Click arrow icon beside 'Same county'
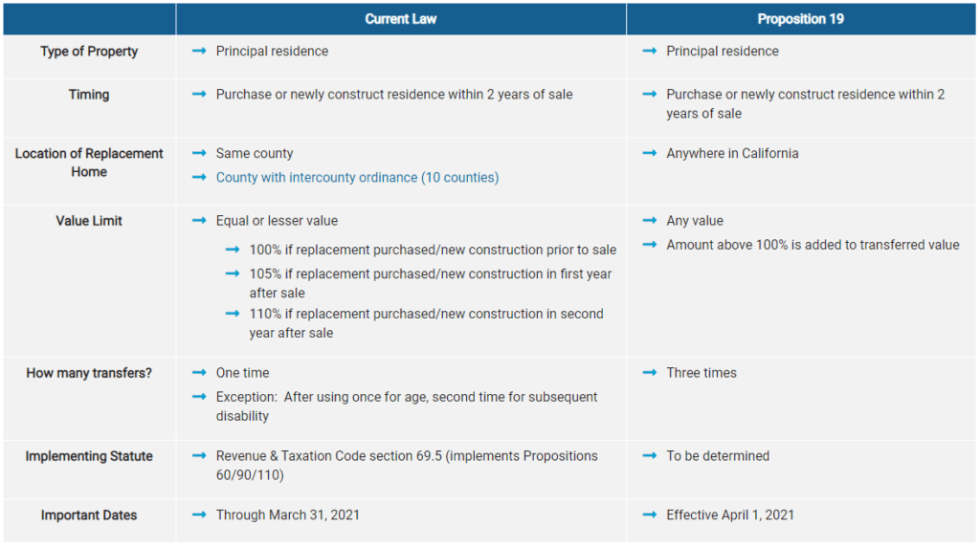 coord(199,153)
